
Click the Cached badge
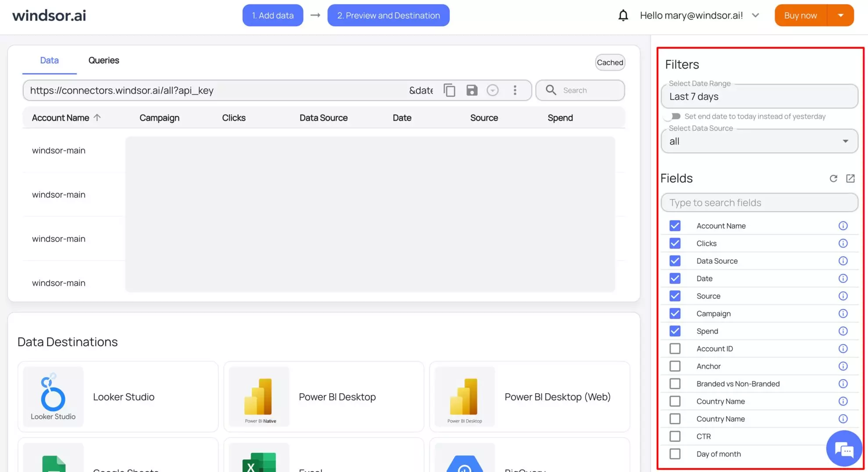pos(610,62)
